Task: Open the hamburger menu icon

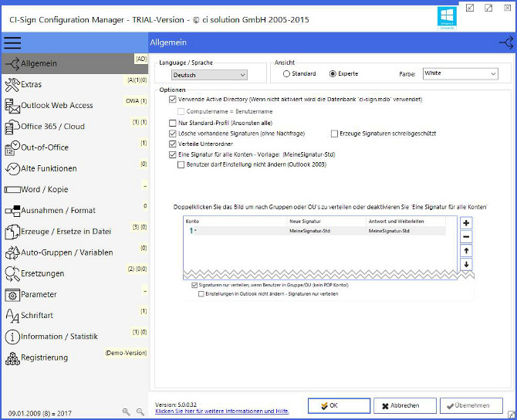Action: point(12,43)
